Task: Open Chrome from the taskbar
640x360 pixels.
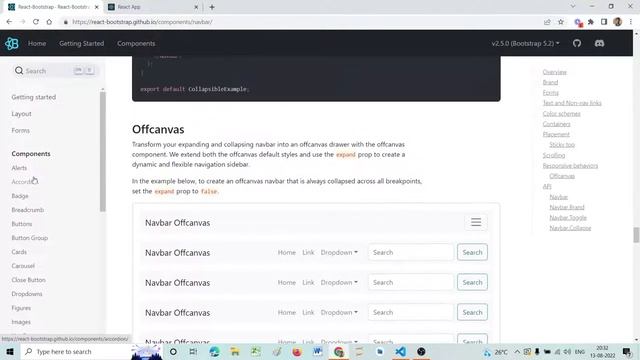Action: 338,351
